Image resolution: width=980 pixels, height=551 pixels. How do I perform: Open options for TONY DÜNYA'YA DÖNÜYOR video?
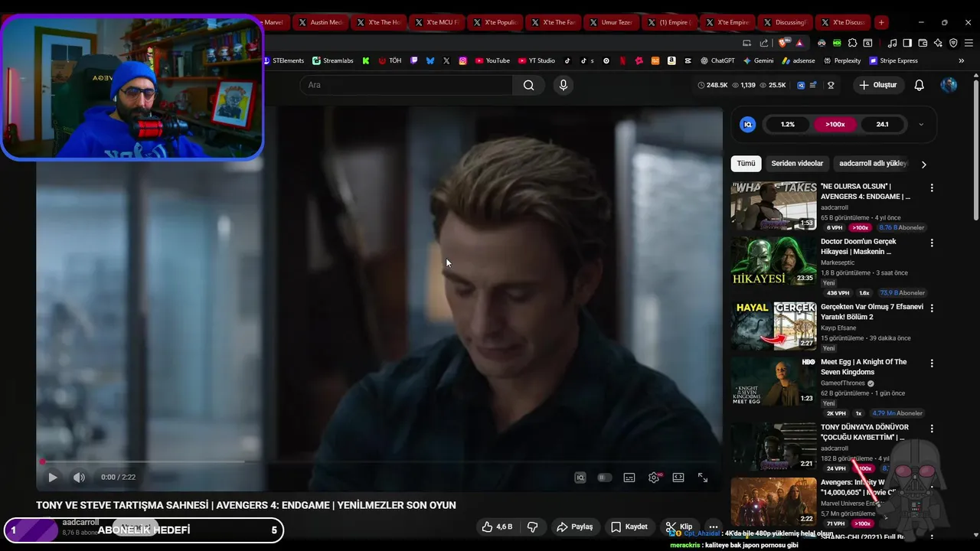[x=932, y=429]
